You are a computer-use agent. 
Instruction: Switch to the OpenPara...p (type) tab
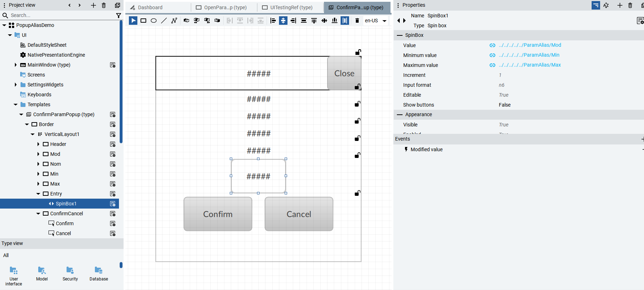pos(224,7)
